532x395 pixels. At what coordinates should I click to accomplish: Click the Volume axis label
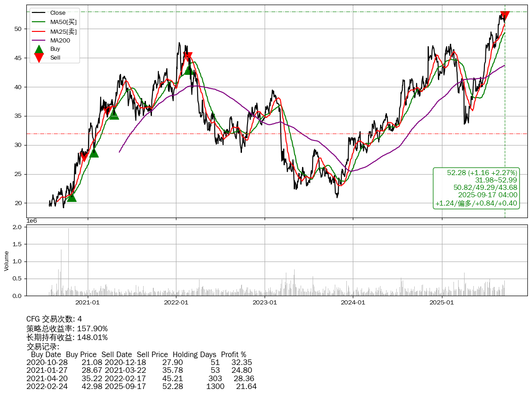(6, 261)
